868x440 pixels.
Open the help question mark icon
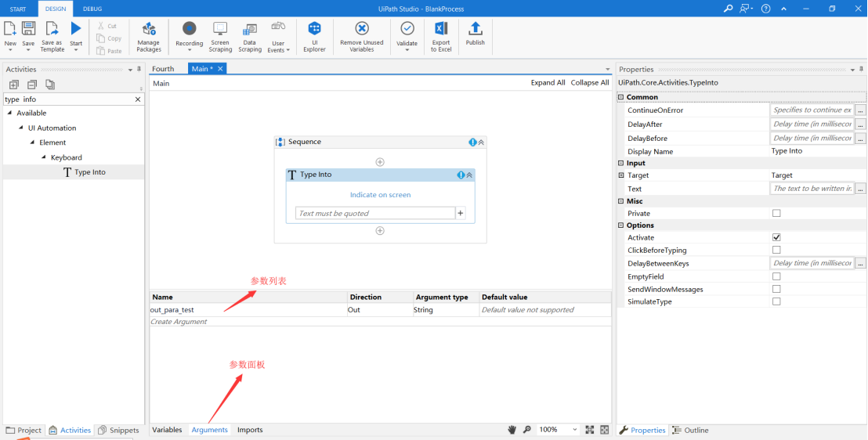coord(765,9)
